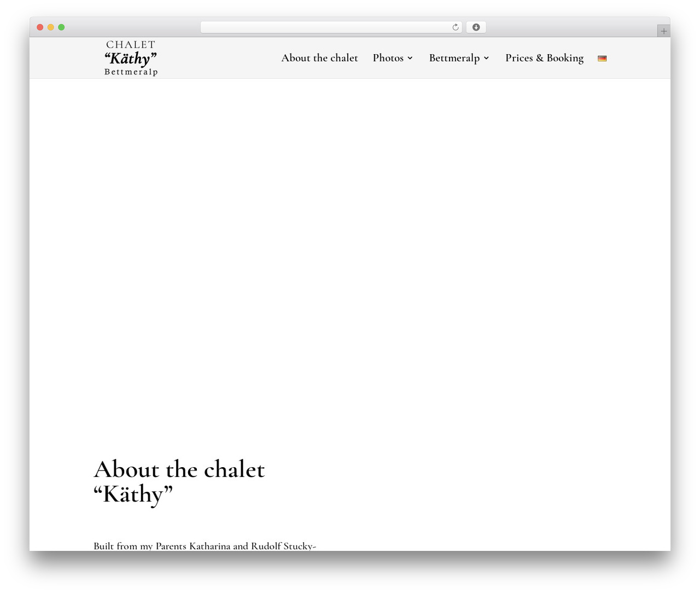Minimize the window with the yellow button
Viewport: 700px width, 593px height.
coord(51,27)
